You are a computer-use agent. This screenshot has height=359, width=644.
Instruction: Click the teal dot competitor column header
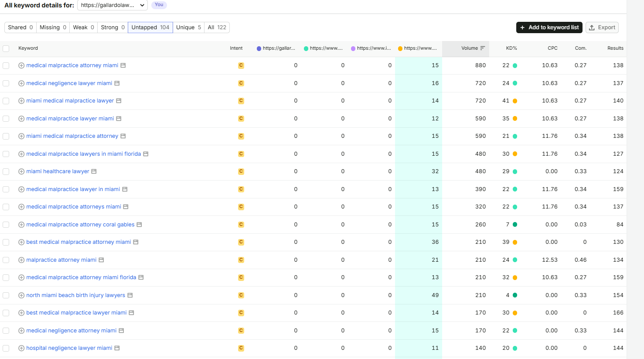point(323,48)
